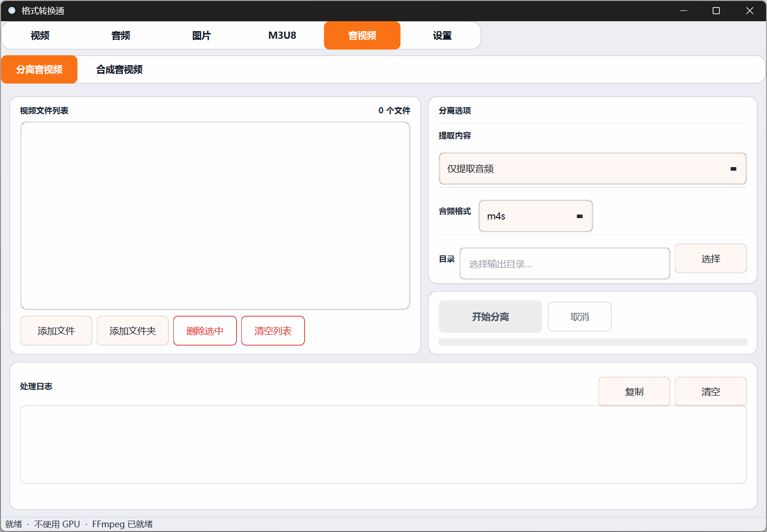Image resolution: width=767 pixels, height=532 pixels.
Task: Go to the M3U8 tab
Action: (282, 35)
